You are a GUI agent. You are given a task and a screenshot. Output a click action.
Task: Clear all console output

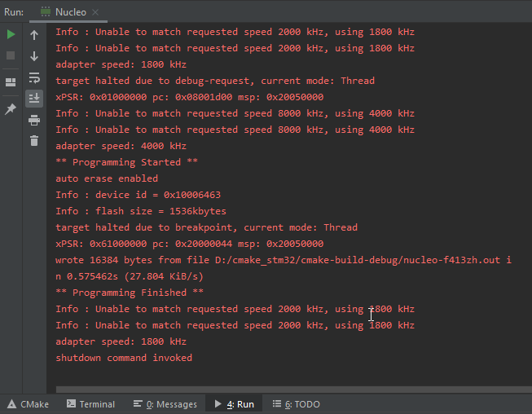click(34, 140)
